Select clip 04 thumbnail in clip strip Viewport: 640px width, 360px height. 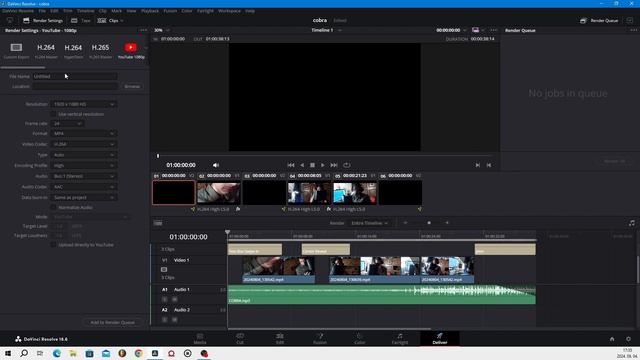pos(309,193)
